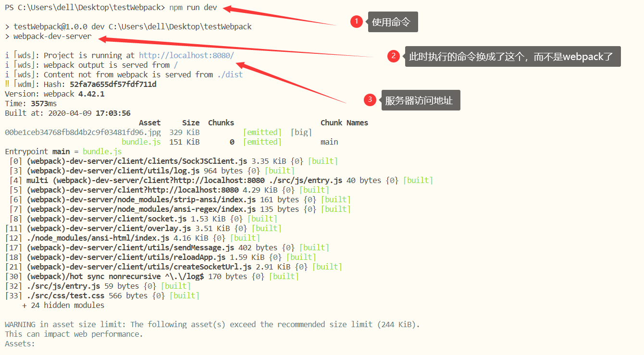644x355 pixels.
Task: Click the 151 KiB size value
Action: tap(185, 142)
